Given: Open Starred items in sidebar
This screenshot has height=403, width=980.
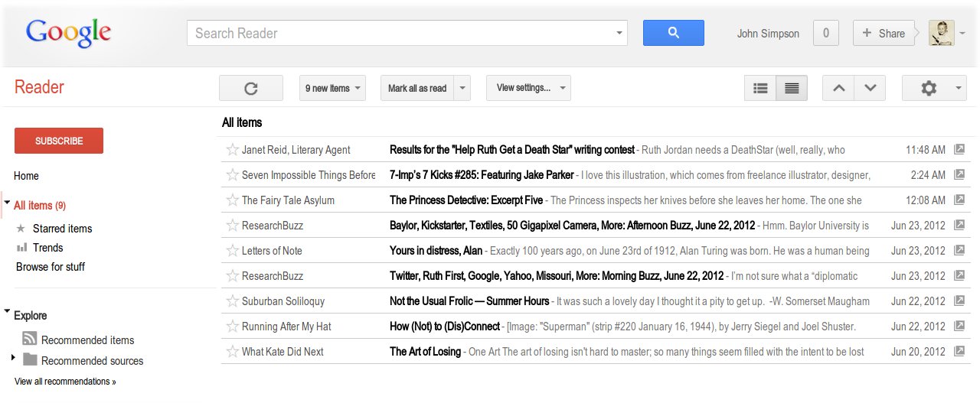Looking at the screenshot, I should (62, 228).
